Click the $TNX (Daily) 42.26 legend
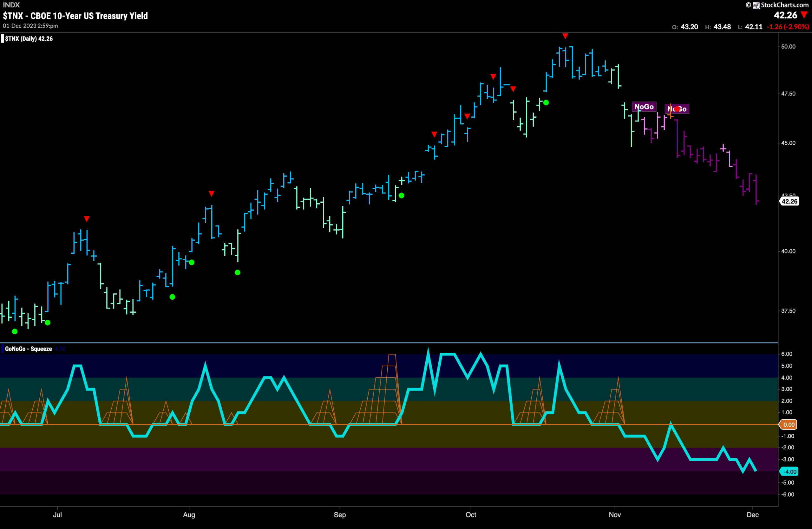Image resolution: width=812 pixels, height=529 pixels. [x=29, y=39]
